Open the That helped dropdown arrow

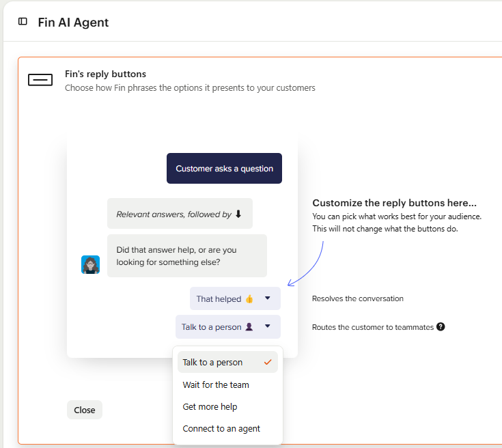[x=268, y=298]
